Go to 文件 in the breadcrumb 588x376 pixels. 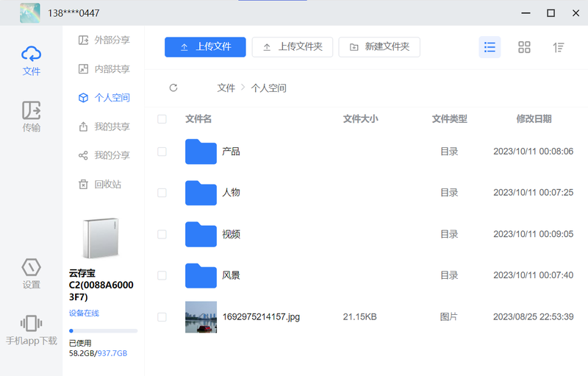pyautogui.click(x=226, y=88)
